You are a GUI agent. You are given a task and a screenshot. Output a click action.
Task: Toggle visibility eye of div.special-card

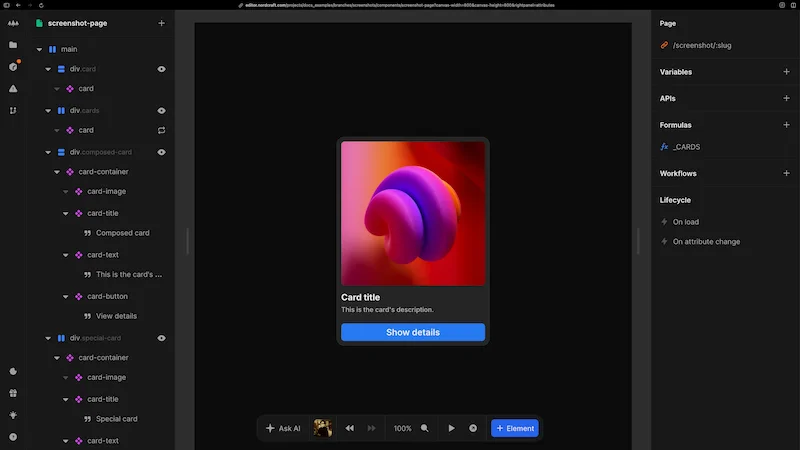tap(161, 338)
